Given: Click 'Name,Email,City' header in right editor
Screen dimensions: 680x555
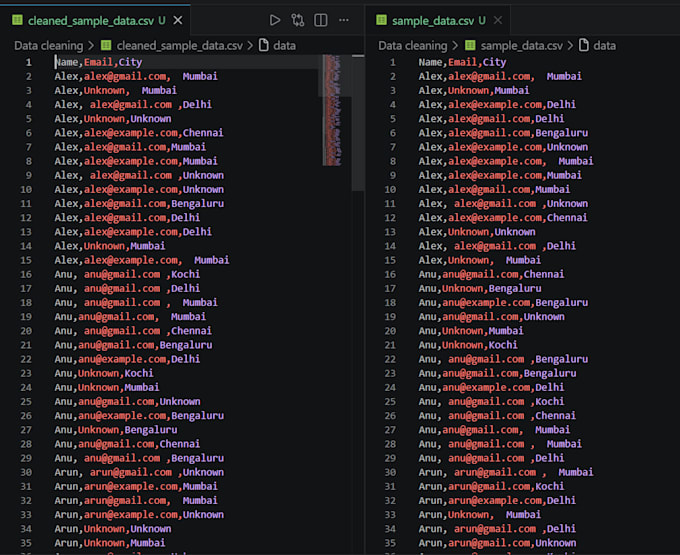Looking at the screenshot, I should (x=462, y=62).
